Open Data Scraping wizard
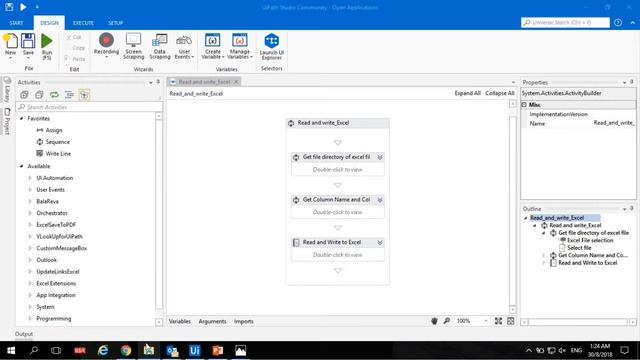Image resolution: width=640 pixels, height=360 pixels. click(x=160, y=46)
